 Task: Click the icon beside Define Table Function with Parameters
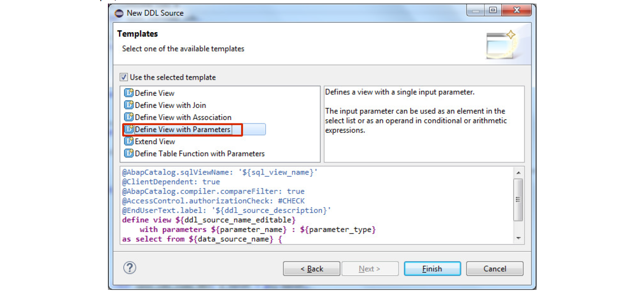129,153
